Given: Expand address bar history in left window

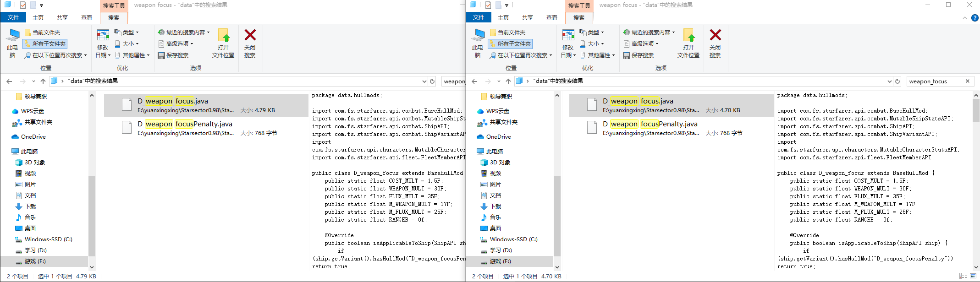Looking at the screenshot, I should [424, 81].
